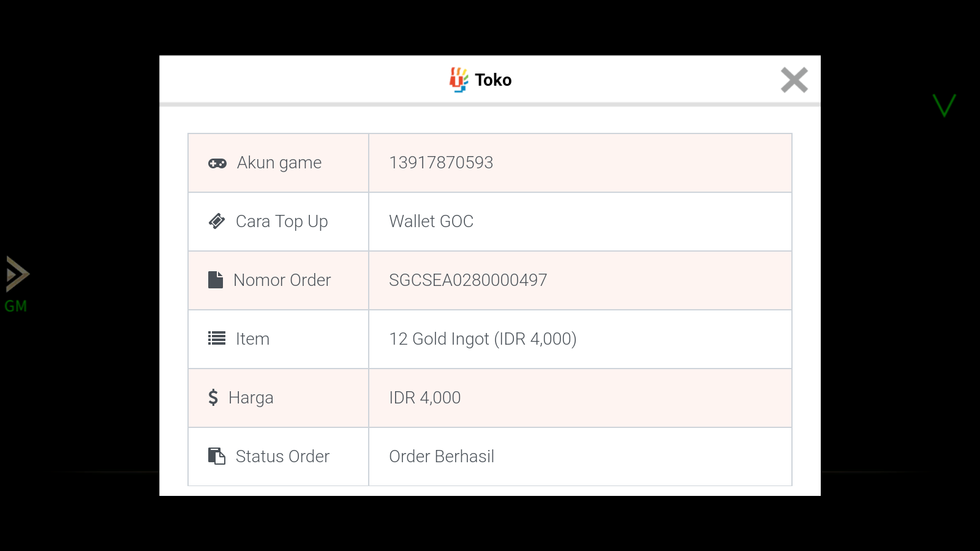This screenshot has height=551, width=980.
Task: Click the clipboard icon beside Status Order
Action: [217, 456]
